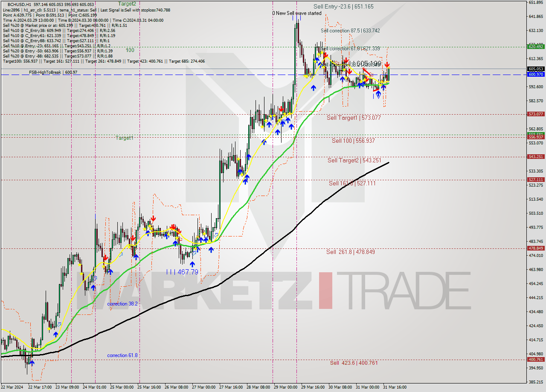The width and height of the screenshot is (546, 392).
Task: Click the blue 600.970 price axis tag
Action: [536, 75]
